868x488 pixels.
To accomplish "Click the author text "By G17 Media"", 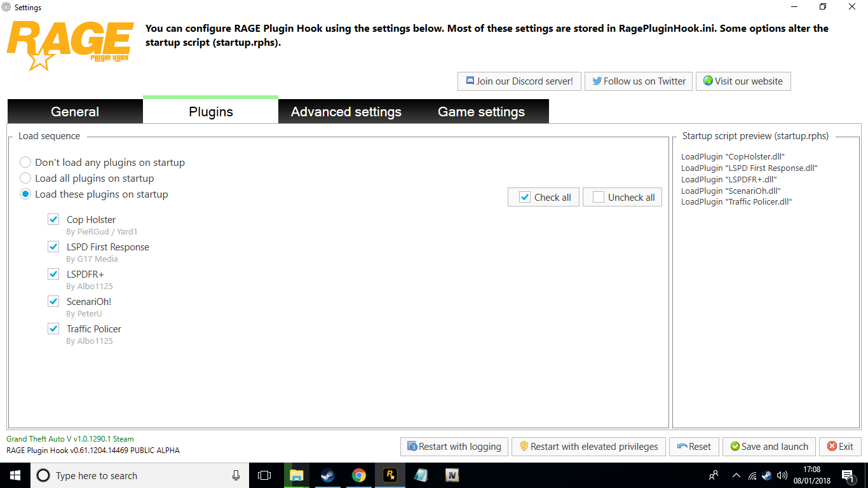I will [92, 259].
